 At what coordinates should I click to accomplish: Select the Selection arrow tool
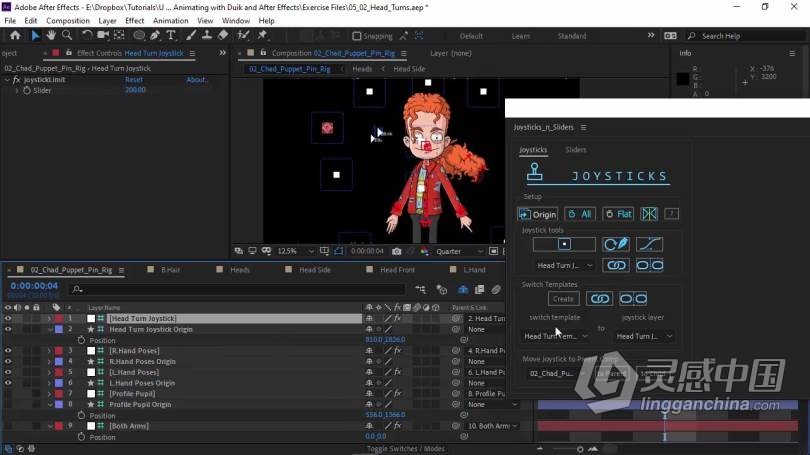pos(35,35)
